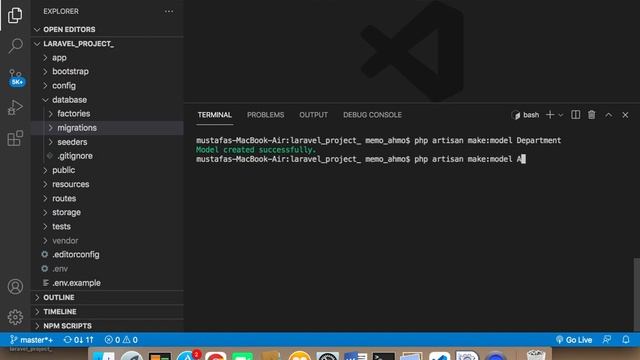Viewport: 640px width, 360px height.
Task: Expand the storage folder
Action: [108, 212]
